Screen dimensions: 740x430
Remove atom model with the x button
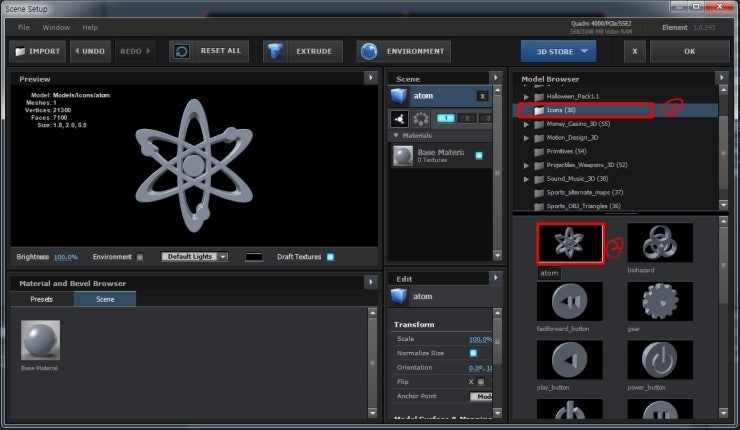tap(482, 96)
